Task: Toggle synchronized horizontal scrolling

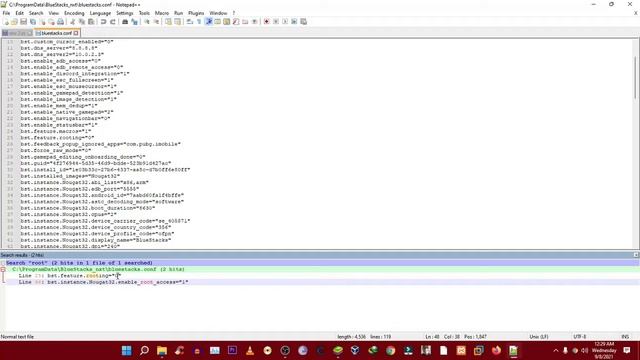Action: tap(178, 22)
